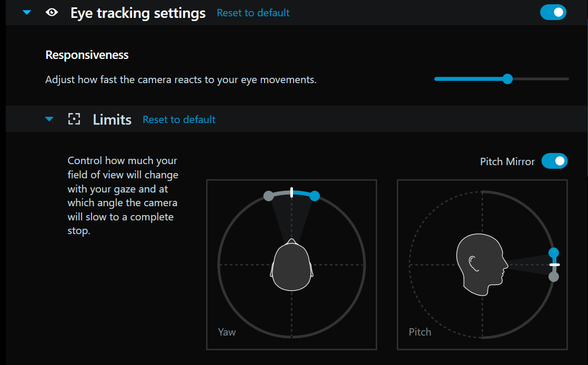Reset Eye tracking settings to default
The image size is (588, 365).
[x=253, y=13]
